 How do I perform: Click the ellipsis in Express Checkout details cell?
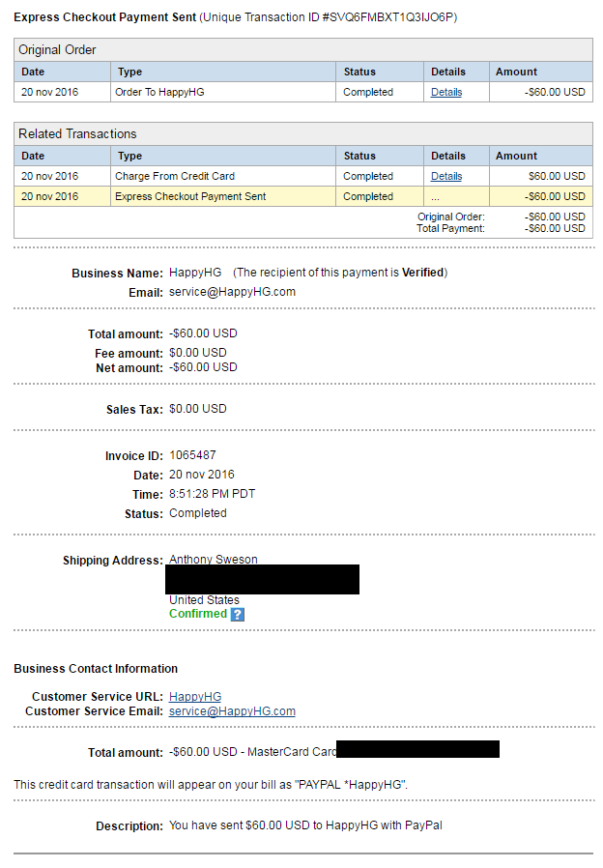coord(436,197)
